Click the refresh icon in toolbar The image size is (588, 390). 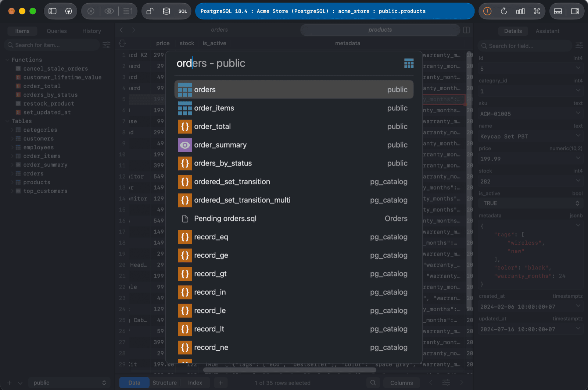pos(504,11)
